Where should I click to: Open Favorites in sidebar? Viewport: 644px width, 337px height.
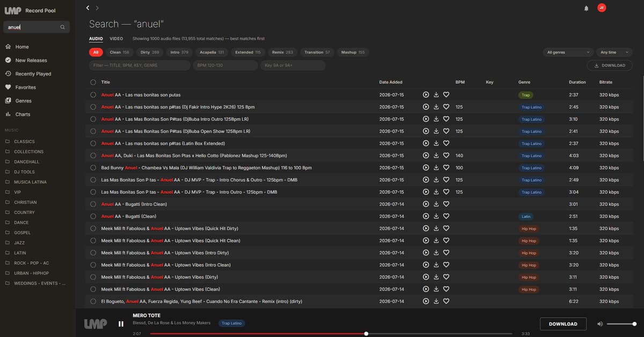[x=26, y=87]
